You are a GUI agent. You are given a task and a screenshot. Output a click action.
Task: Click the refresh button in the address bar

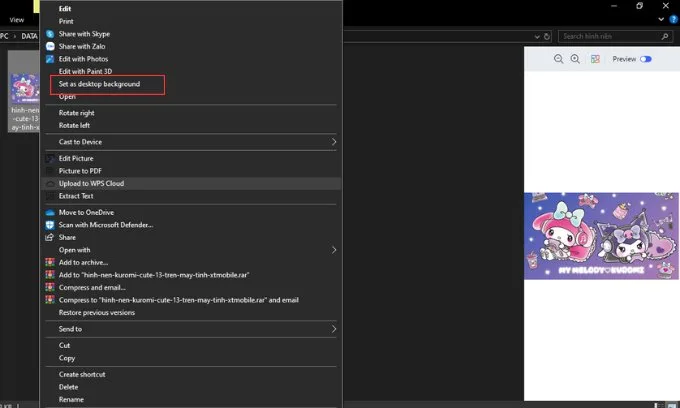(x=547, y=36)
